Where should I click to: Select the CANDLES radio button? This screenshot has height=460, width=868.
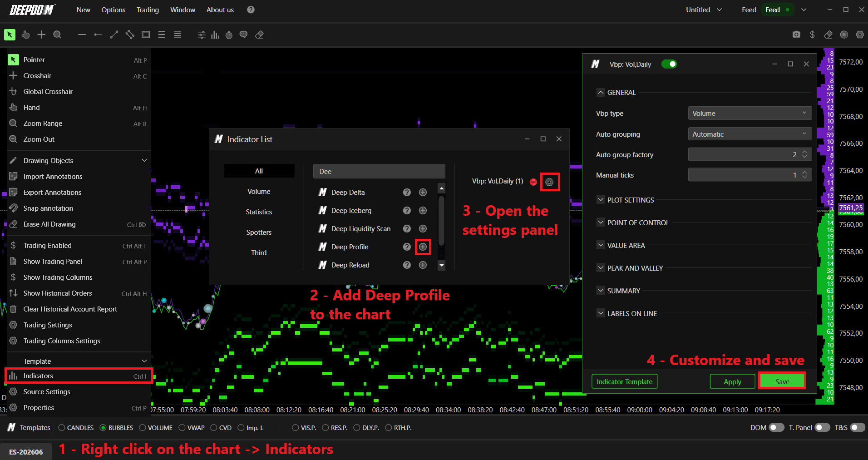(x=62, y=428)
